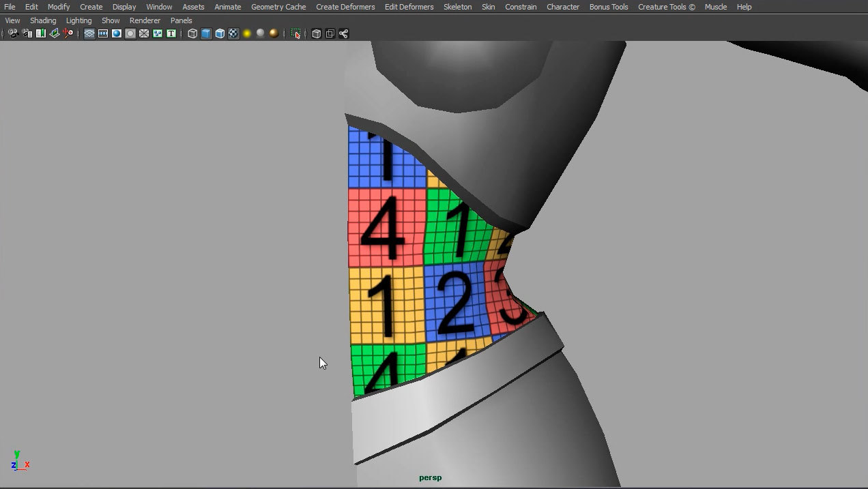Open camera attributes from panel toolbar

coord(27,33)
